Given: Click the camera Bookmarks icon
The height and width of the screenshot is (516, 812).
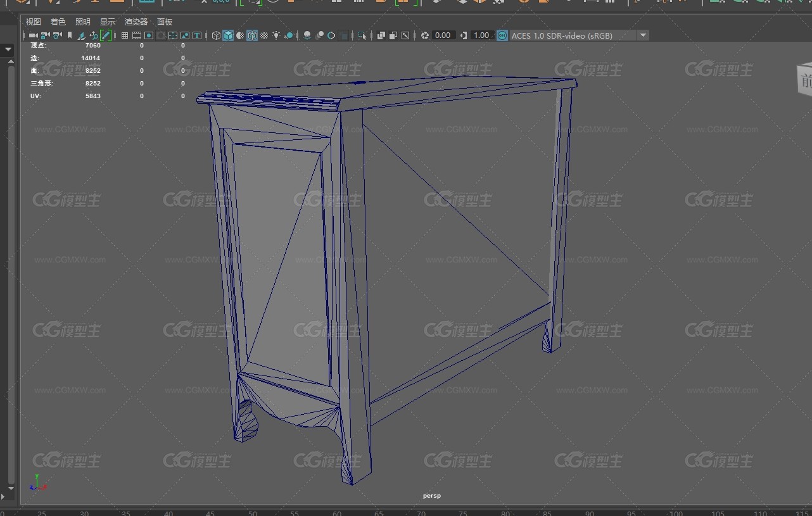Looking at the screenshot, I should (x=70, y=35).
